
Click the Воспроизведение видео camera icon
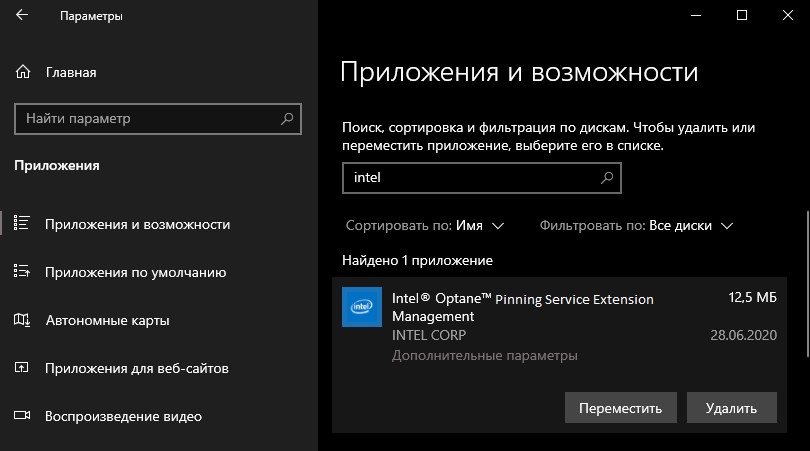click(x=22, y=415)
